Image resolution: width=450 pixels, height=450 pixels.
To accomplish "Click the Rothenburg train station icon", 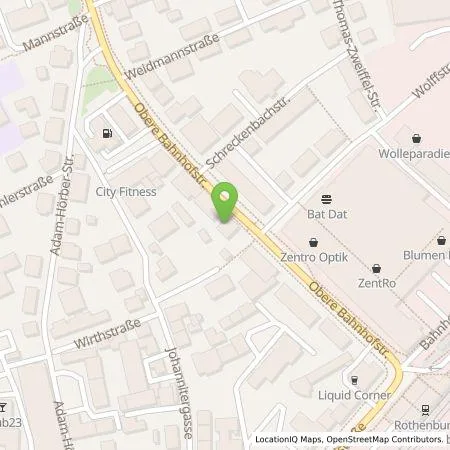I will click(x=425, y=410).
